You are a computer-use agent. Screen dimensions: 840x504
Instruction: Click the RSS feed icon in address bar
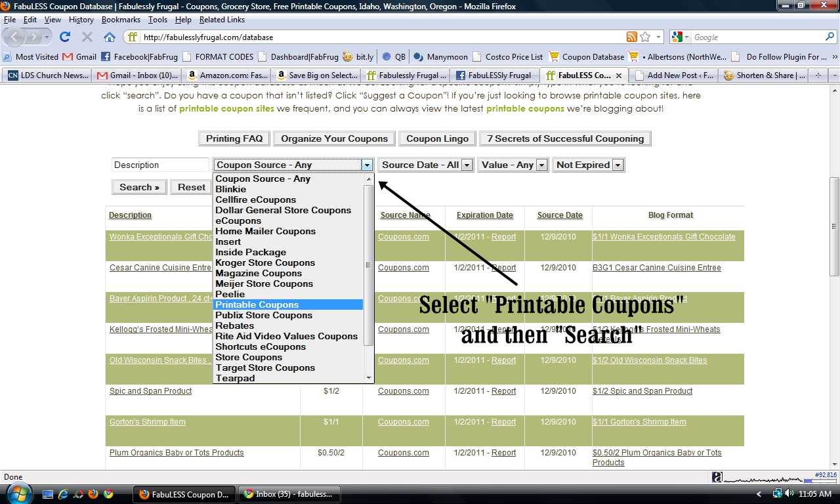tap(632, 37)
